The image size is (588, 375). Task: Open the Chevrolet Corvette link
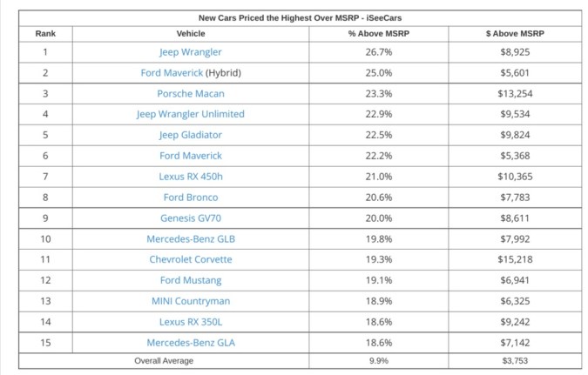tap(191, 259)
